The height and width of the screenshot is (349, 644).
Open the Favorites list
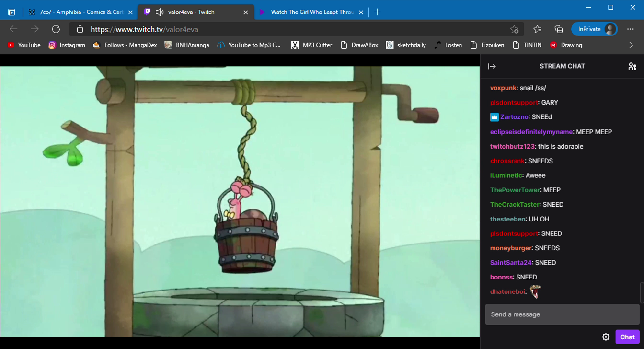[x=537, y=29]
